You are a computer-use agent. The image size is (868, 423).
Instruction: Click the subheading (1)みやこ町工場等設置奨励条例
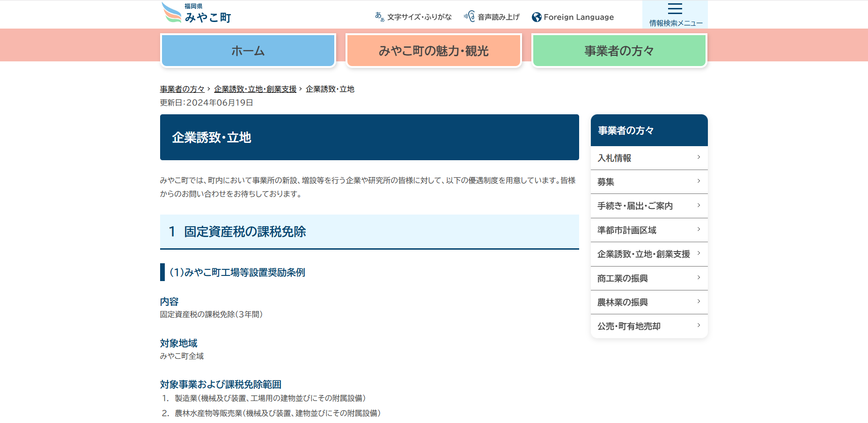click(237, 272)
